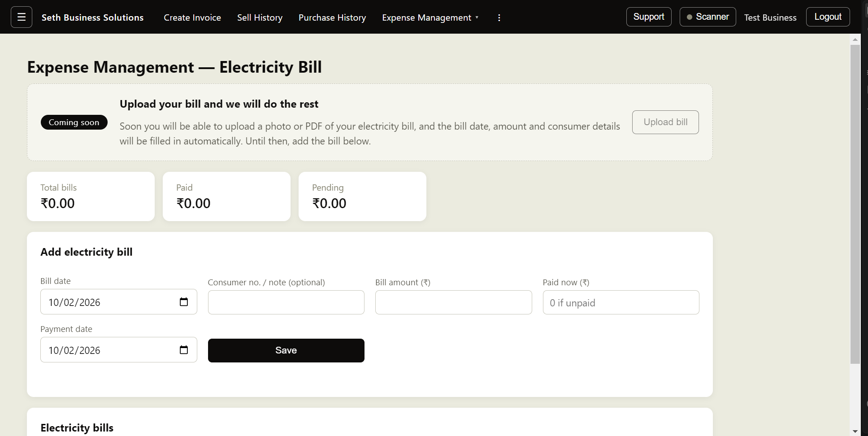Focus the Bill date field
Viewport: 868px width, 436px height.
[x=119, y=302]
